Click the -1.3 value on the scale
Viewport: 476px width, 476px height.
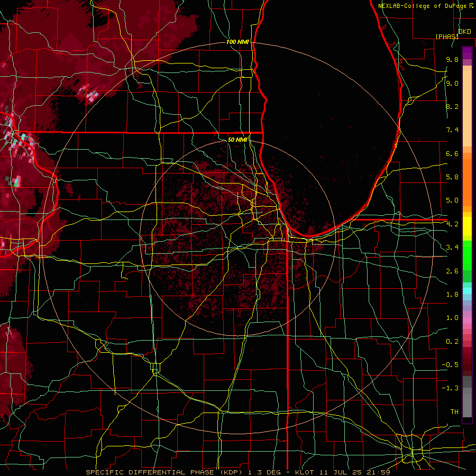450,388
